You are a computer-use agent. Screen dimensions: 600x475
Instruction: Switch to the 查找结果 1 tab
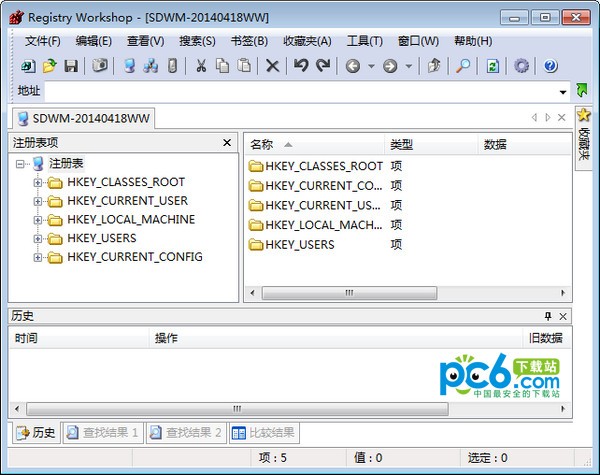point(103,433)
